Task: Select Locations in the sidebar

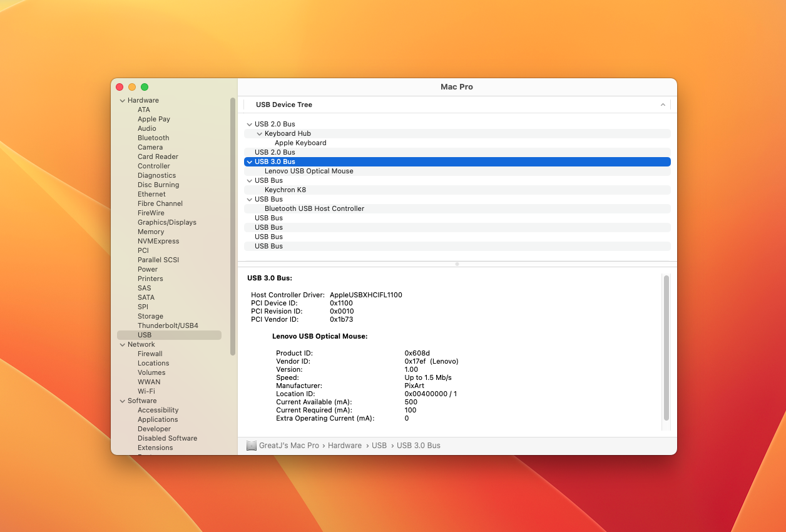Action: pyautogui.click(x=153, y=363)
